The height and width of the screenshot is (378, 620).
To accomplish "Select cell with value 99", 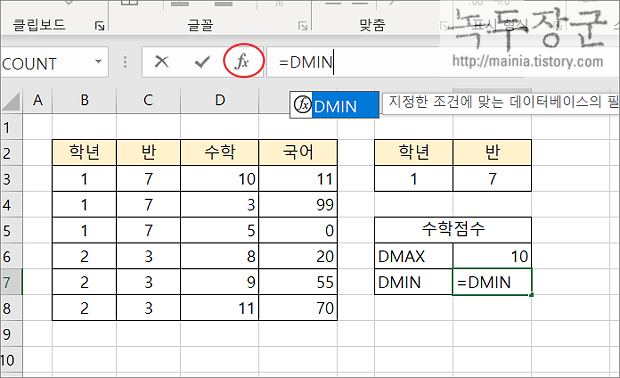I will coord(298,204).
